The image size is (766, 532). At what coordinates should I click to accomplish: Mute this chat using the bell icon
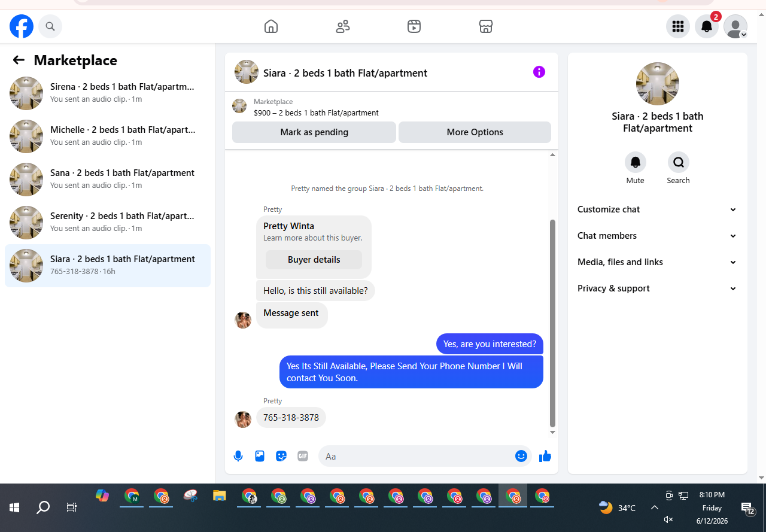click(636, 162)
